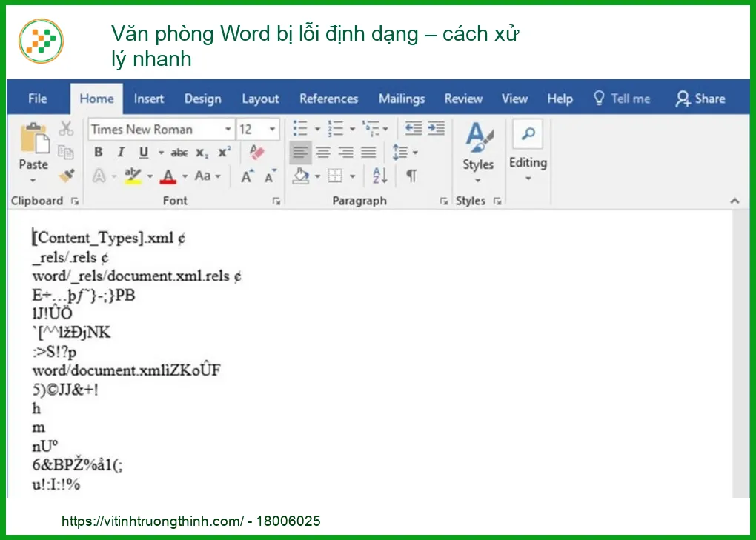Click the Tell me search box
The image size is (756, 540).
tap(622, 99)
